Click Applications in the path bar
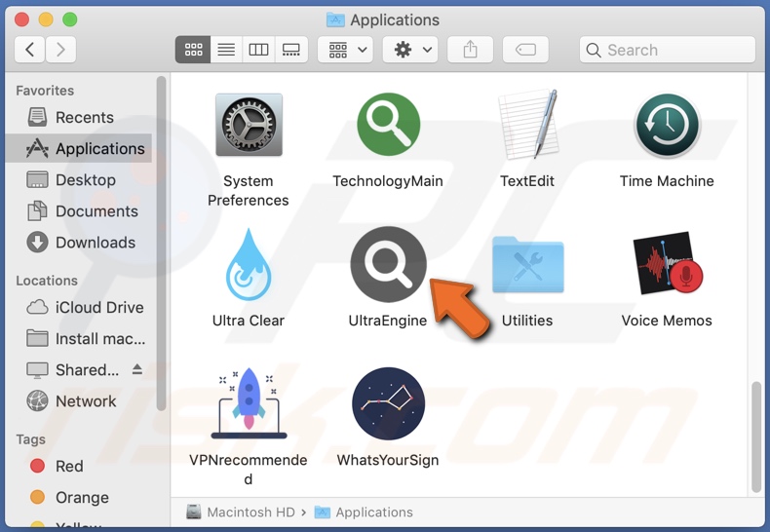This screenshot has width=770, height=532. tap(364, 512)
